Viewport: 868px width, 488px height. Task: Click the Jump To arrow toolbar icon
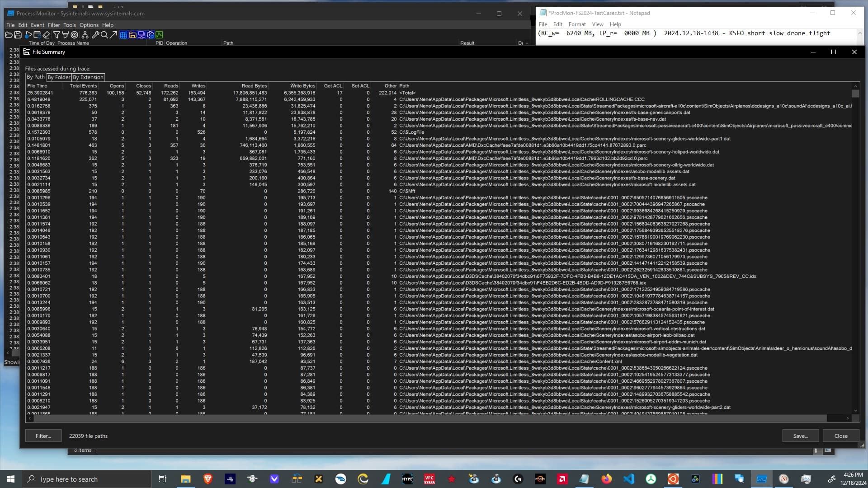[x=113, y=35]
